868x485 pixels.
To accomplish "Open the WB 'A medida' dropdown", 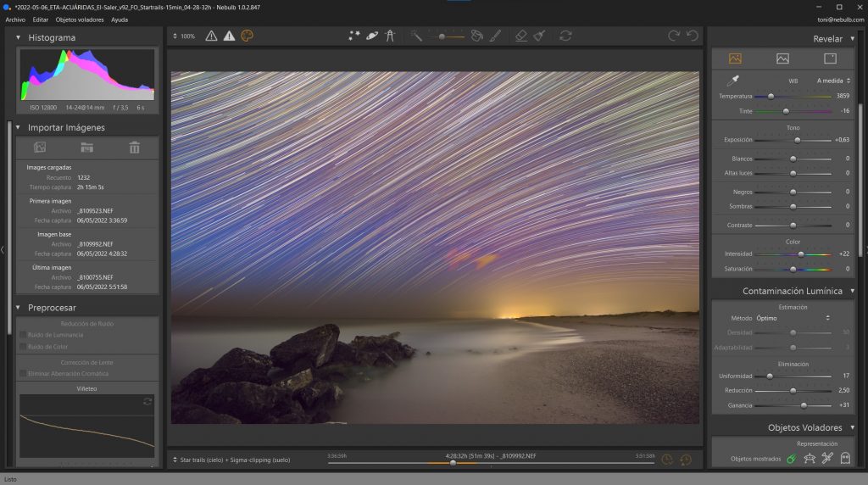I will tap(833, 81).
